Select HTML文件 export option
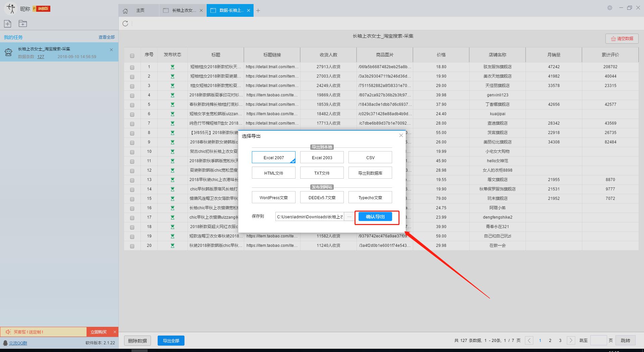The width and height of the screenshot is (644, 352). click(x=274, y=173)
